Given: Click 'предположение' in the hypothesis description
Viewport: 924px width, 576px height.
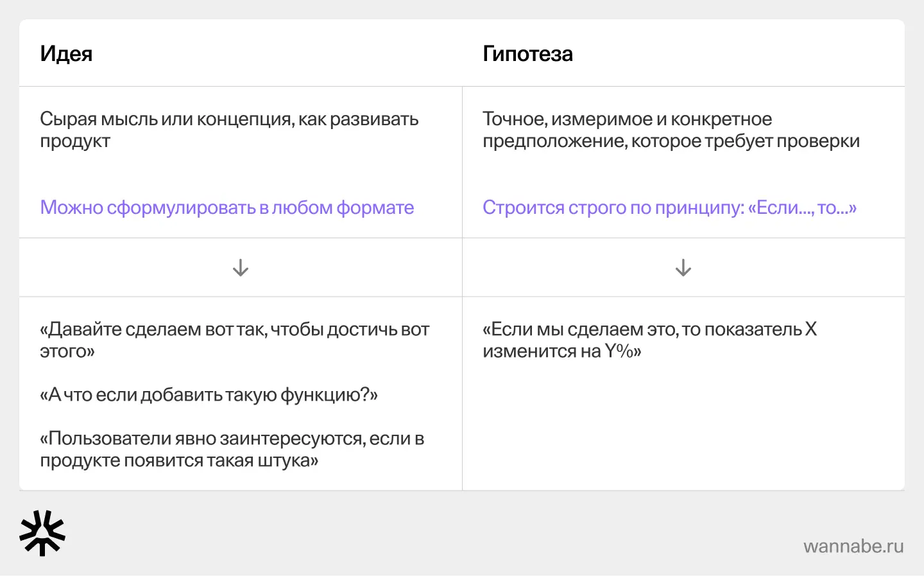Looking at the screenshot, I should (554, 141).
